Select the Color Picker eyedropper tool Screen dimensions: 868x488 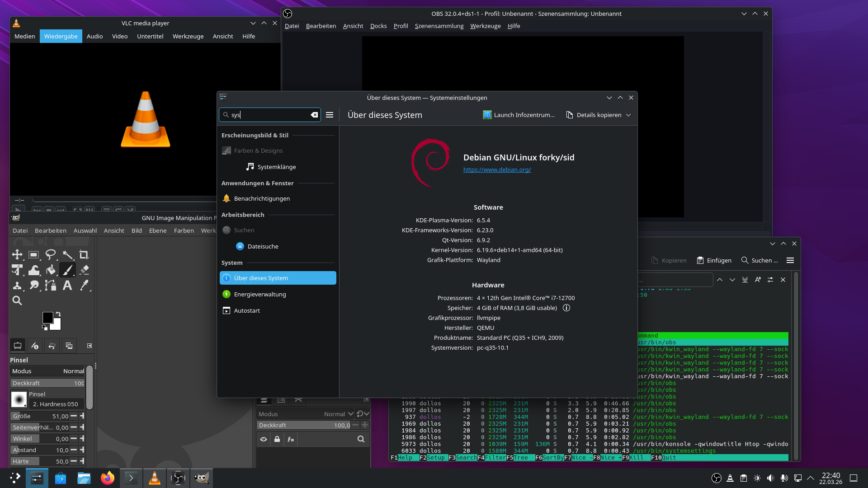point(84,286)
